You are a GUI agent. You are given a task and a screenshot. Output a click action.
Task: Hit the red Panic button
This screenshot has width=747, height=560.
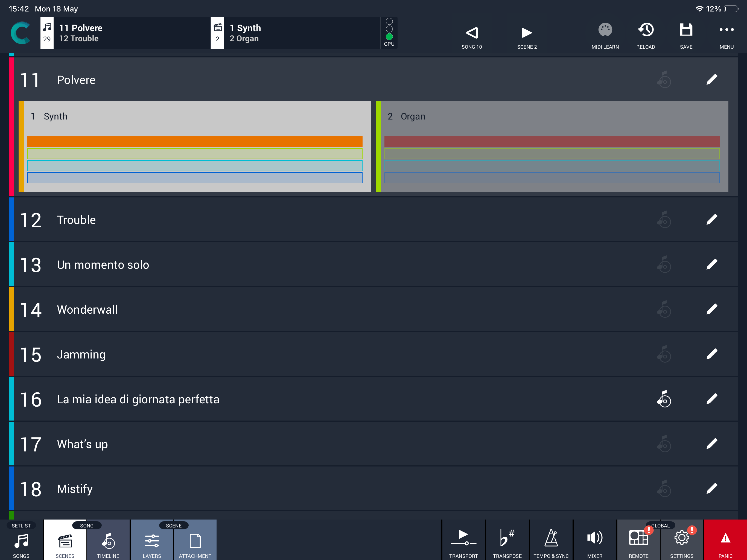click(725, 540)
